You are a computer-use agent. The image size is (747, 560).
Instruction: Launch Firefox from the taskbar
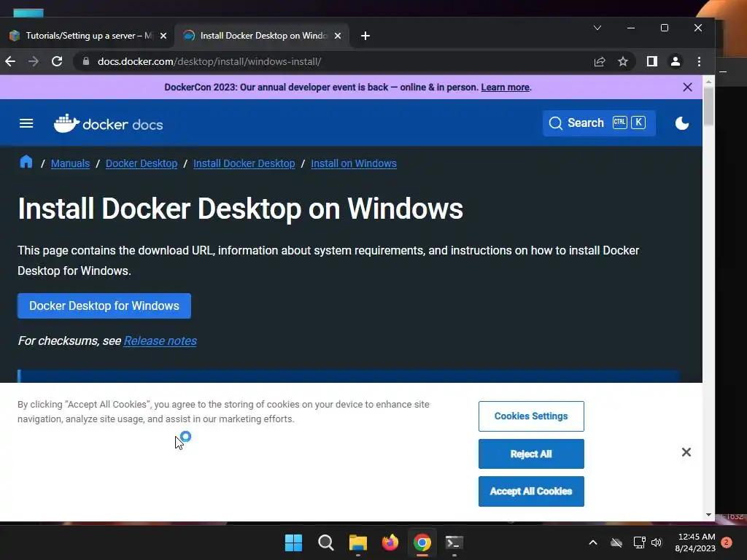pyautogui.click(x=390, y=542)
